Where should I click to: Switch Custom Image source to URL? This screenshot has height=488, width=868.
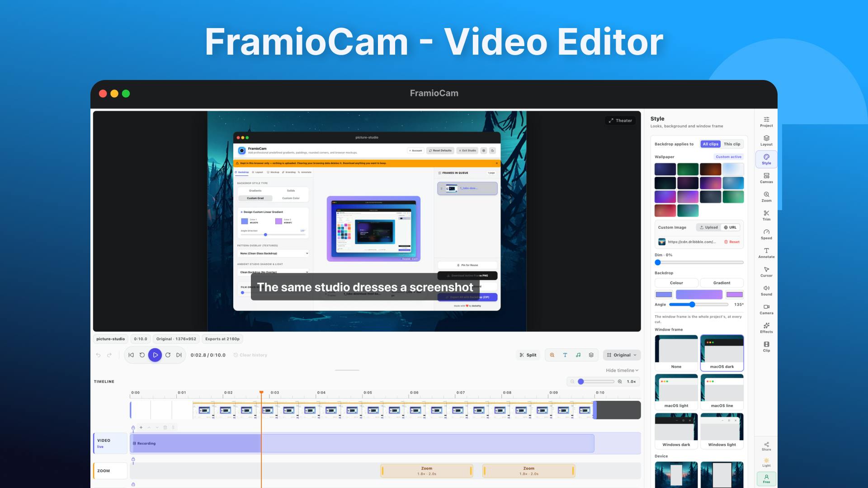pos(730,228)
